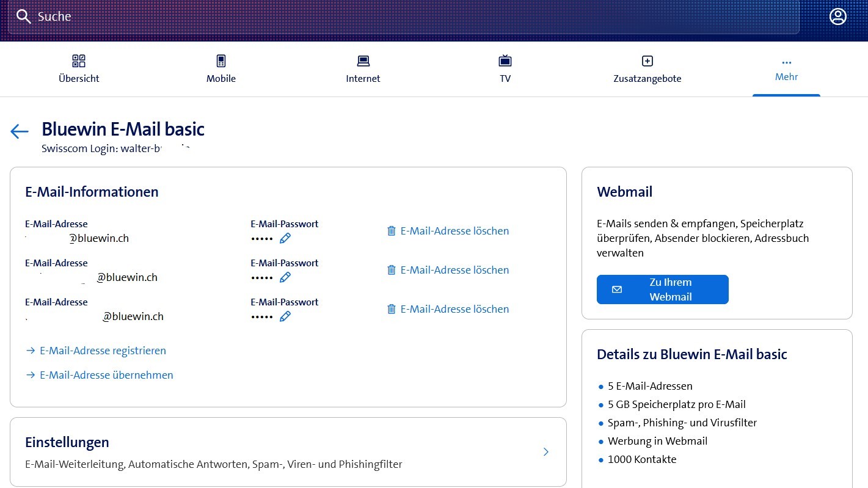Screen dimensions: 868x488
Task: Click the Zu Ihrem Webmail button
Action: click(662, 290)
